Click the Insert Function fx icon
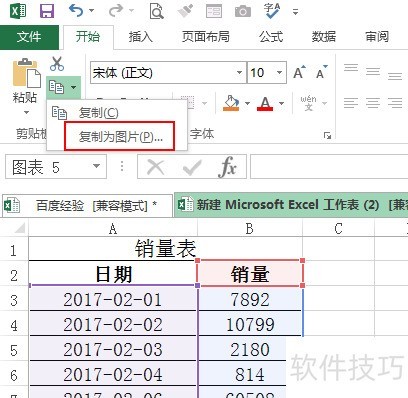This screenshot has width=408, height=398. click(x=228, y=166)
